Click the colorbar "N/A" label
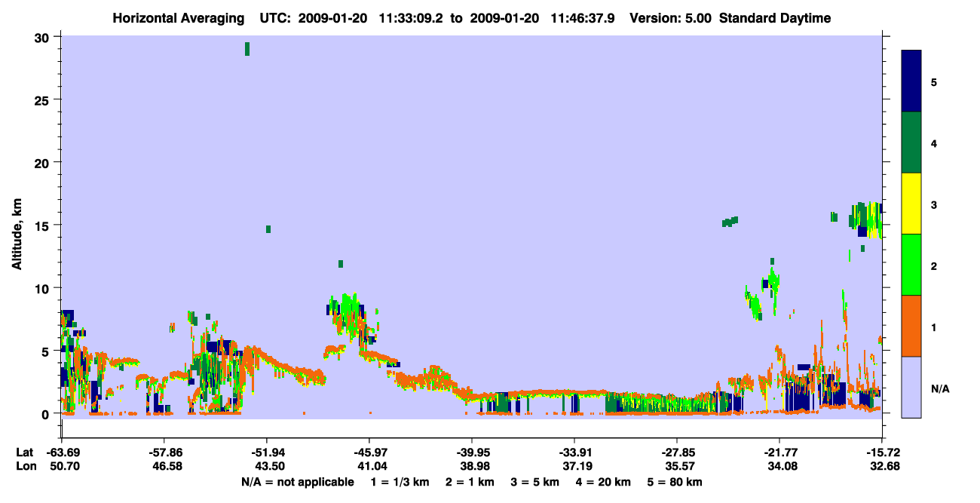 click(x=939, y=388)
